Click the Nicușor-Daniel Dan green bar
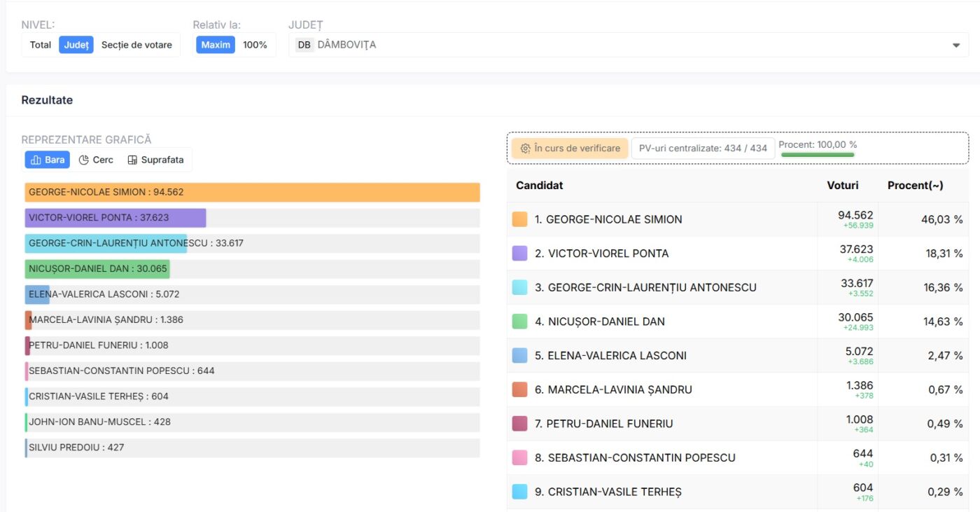 point(97,269)
